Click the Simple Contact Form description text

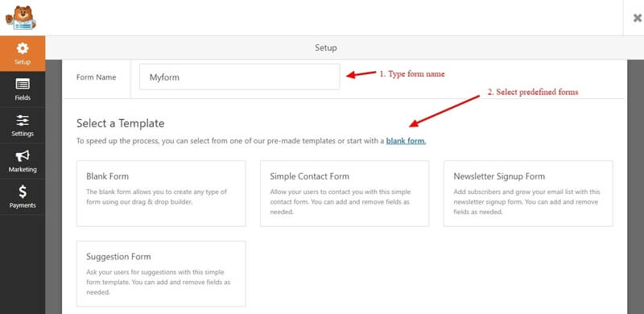(x=341, y=202)
